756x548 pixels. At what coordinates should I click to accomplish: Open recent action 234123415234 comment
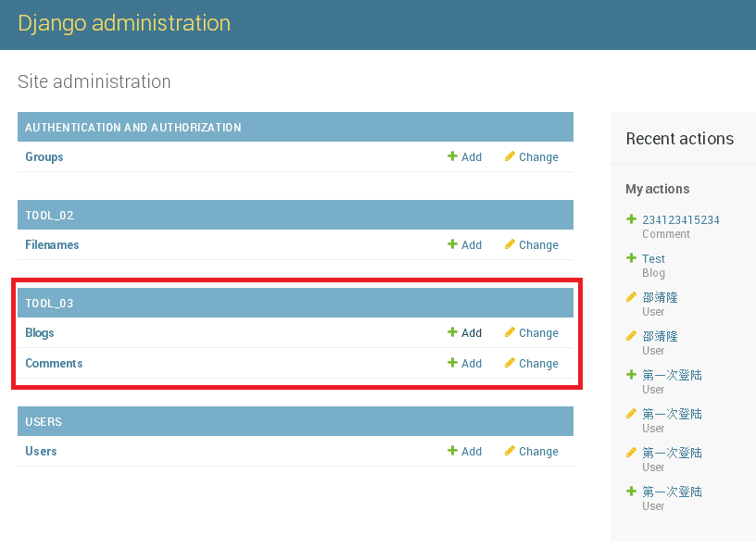681,219
